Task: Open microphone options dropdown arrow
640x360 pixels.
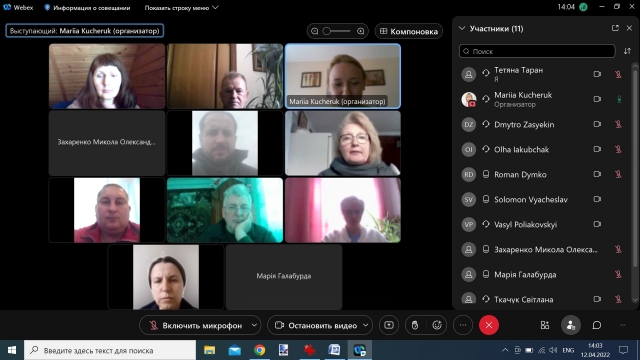Action: 254,325
